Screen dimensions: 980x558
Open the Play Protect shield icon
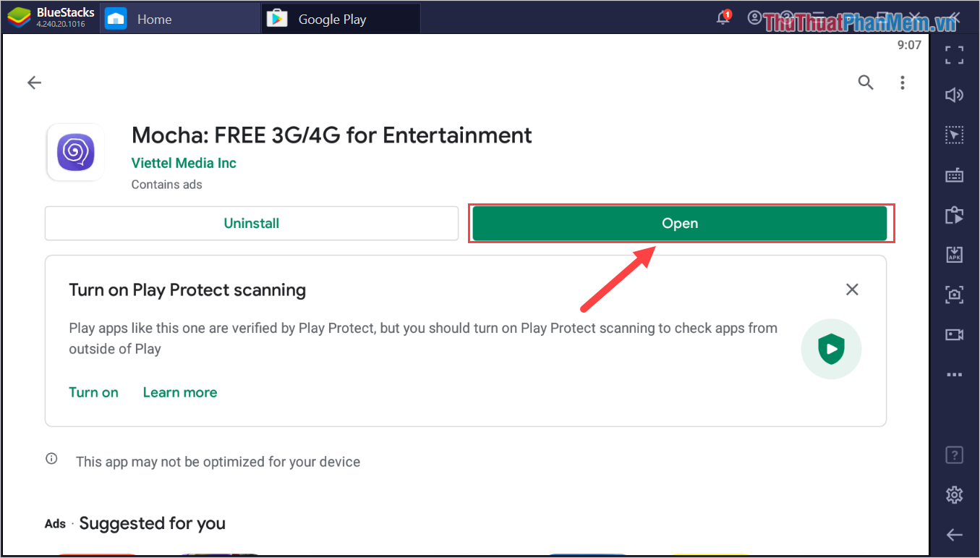831,348
